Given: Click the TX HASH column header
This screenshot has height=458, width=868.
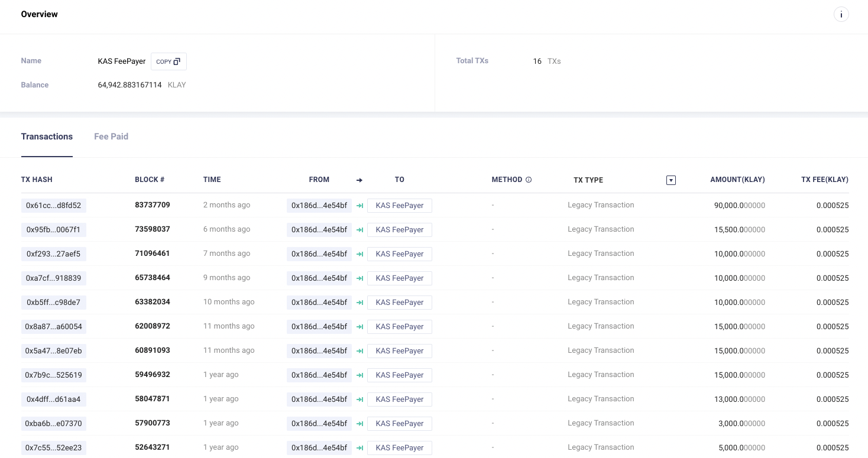Looking at the screenshot, I should click(37, 180).
